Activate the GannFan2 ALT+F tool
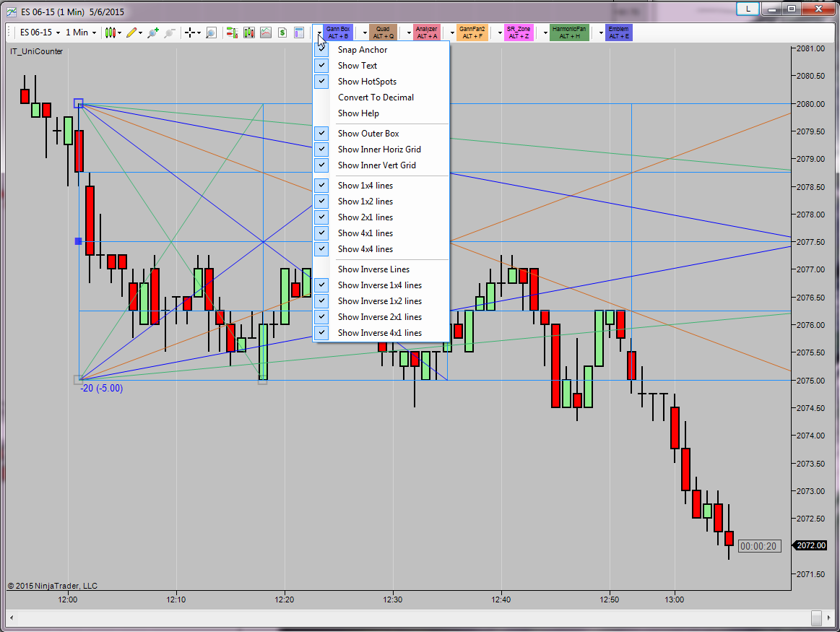 point(472,33)
